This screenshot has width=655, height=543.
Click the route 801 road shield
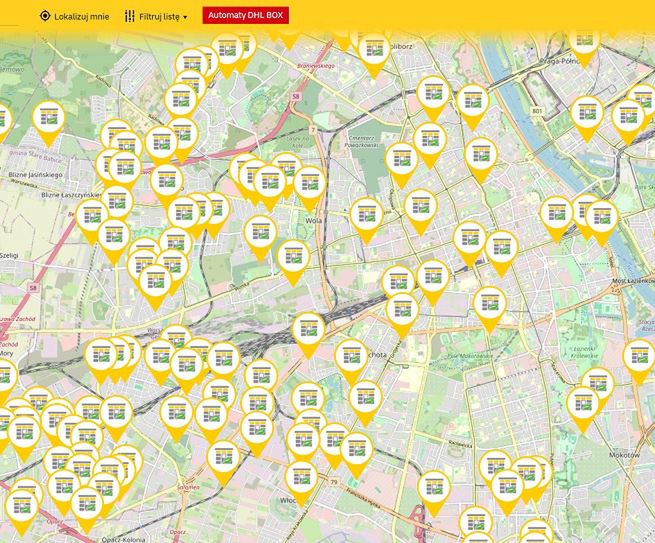point(537,111)
